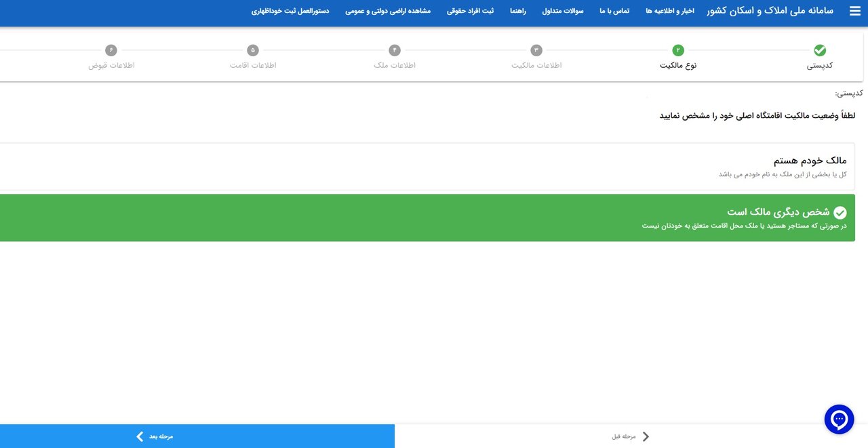Open the راهنما help menu item

(518, 11)
